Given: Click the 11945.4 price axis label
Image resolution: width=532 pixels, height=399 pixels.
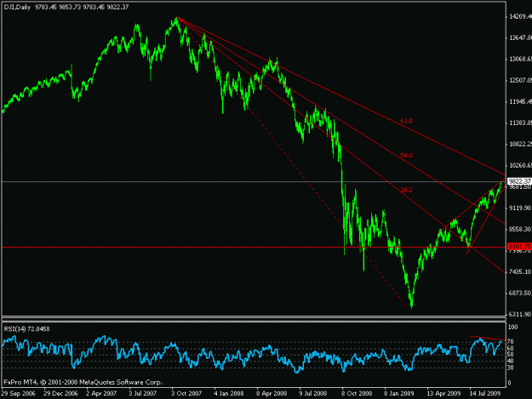Looking at the screenshot, I should [520, 102].
